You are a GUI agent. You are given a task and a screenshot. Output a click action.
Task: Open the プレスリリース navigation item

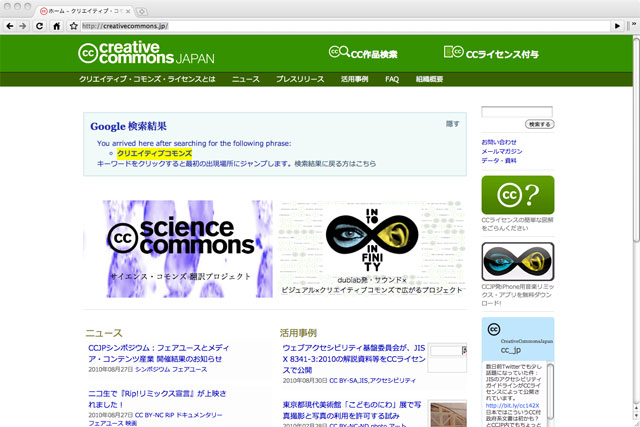click(x=300, y=79)
